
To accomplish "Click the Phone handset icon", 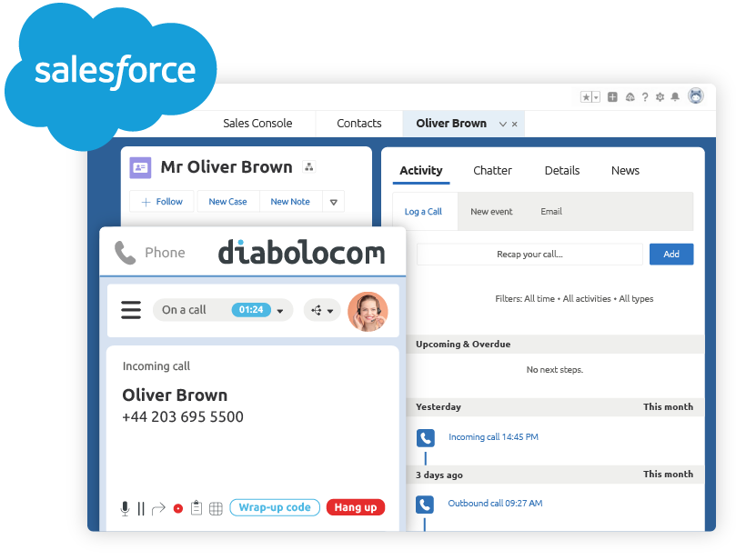I will pos(126,253).
